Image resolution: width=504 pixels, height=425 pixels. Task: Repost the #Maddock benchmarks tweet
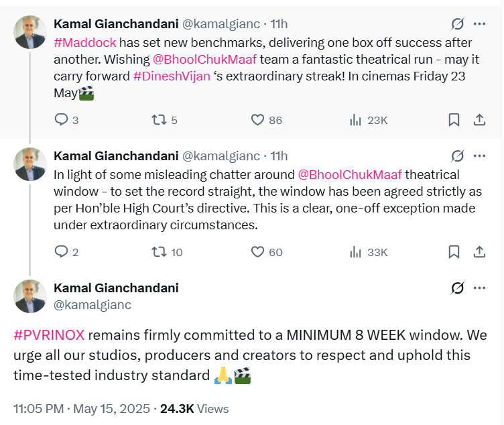[x=158, y=120]
